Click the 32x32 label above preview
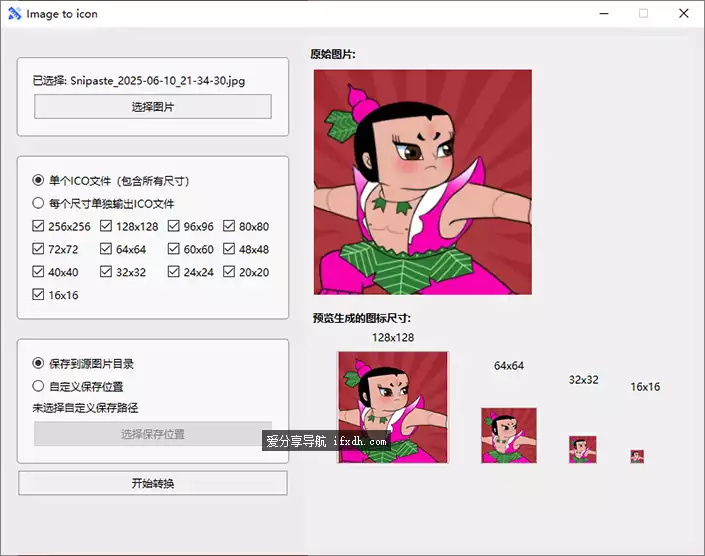This screenshot has height=556, width=705. 584,380
